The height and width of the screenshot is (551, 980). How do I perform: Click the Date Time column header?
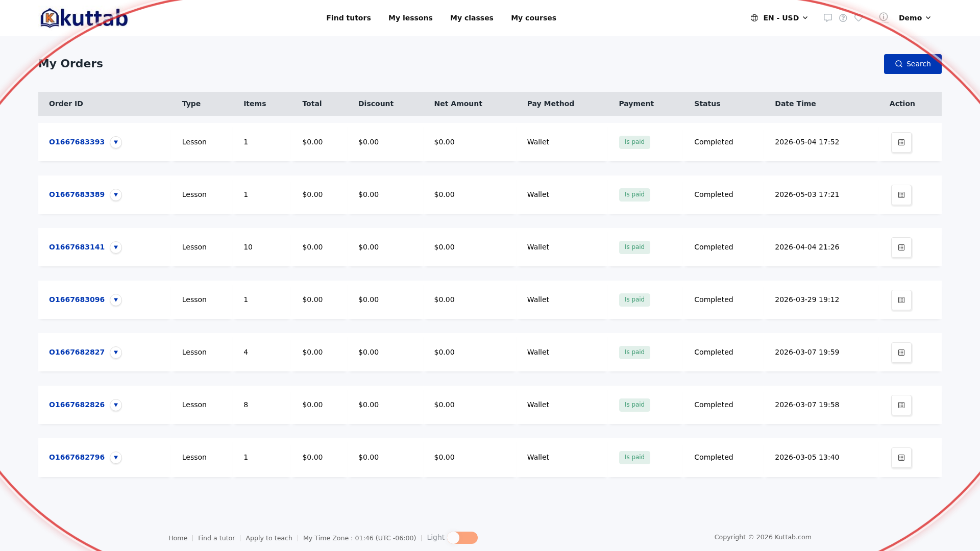click(x=795, y=104)
